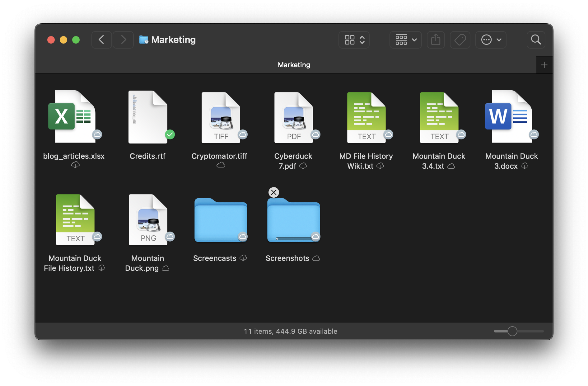Click the Screenshots folder progress bar
Image resolution: width=588 pixels, height=386 pixels.
[294, 239]
